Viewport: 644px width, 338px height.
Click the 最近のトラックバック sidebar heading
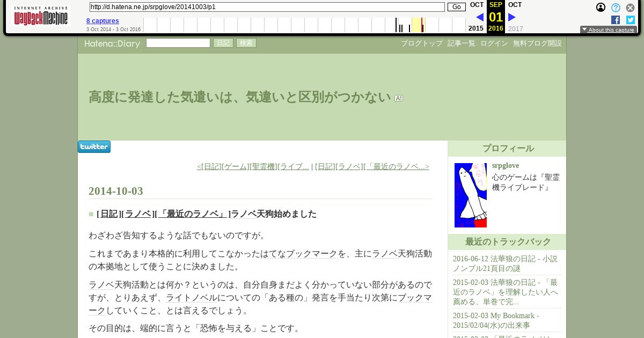click(508, 242)
